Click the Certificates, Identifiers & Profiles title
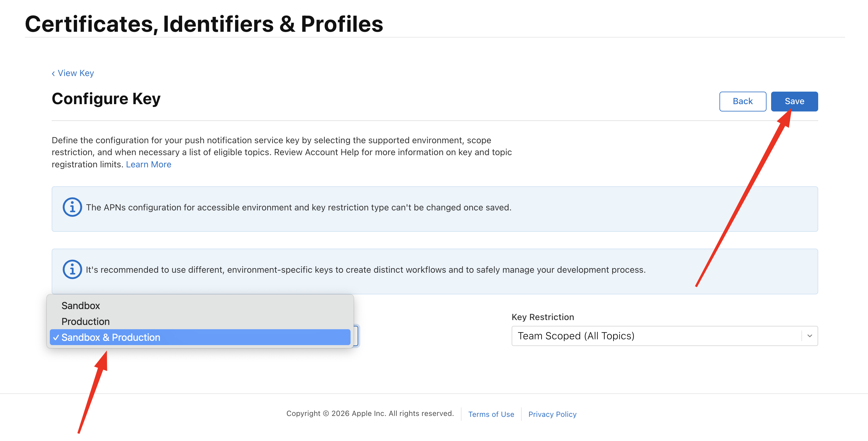Screen dimensions: 868x441 [204, 24]
